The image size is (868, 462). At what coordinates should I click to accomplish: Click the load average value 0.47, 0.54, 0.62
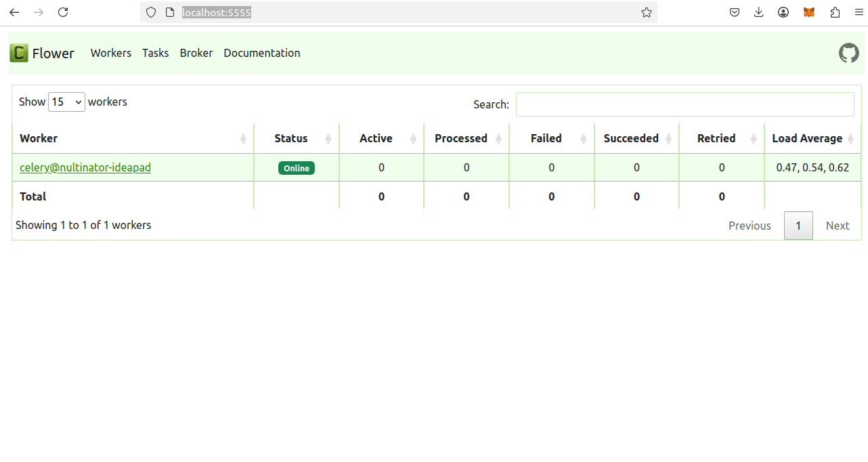[x=812, y=167]
